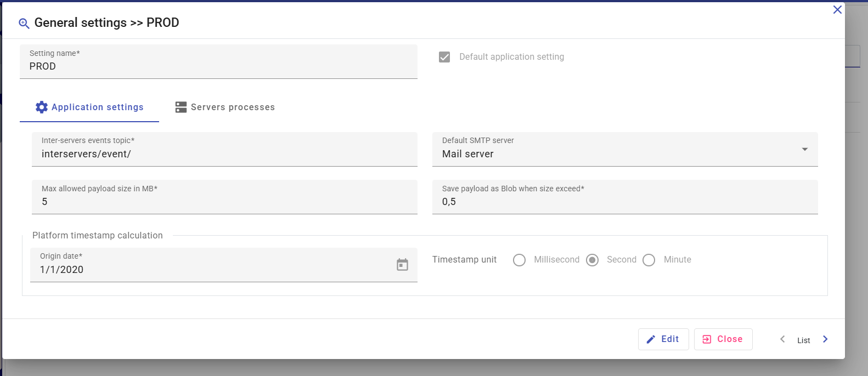Click the pencil icon on Edit button
Image resolution: width=868 pixels, height=376 pixels.
click(x=651, y=339)
